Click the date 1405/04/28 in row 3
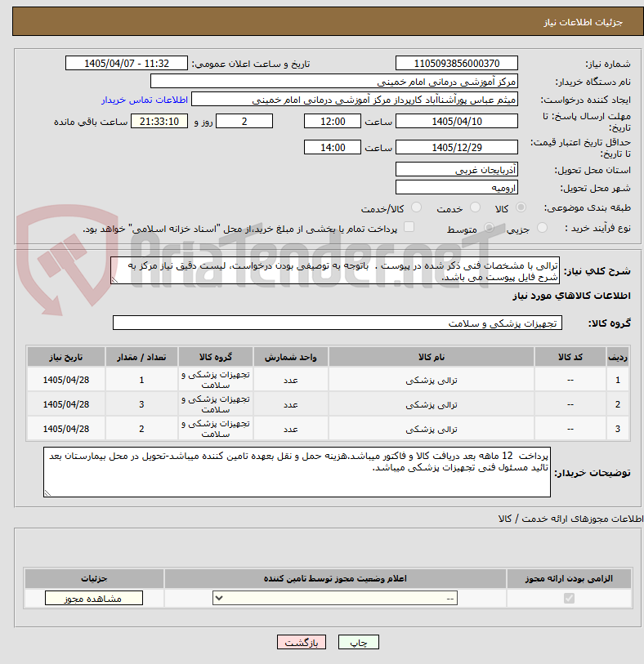The width and height of the screenshot is (644, 664). click(66, 429)
